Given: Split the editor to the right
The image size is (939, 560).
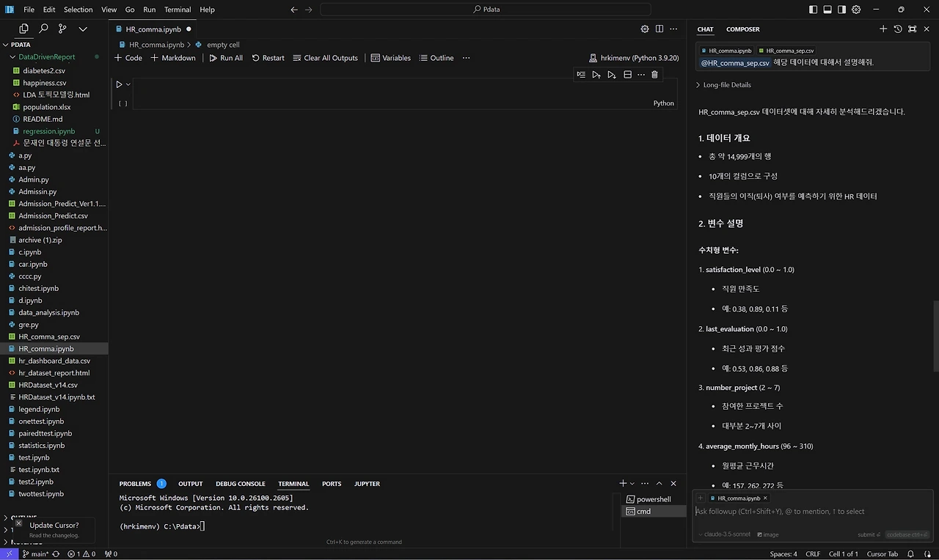Looking at the screenshot, I should tap(660, 29).
